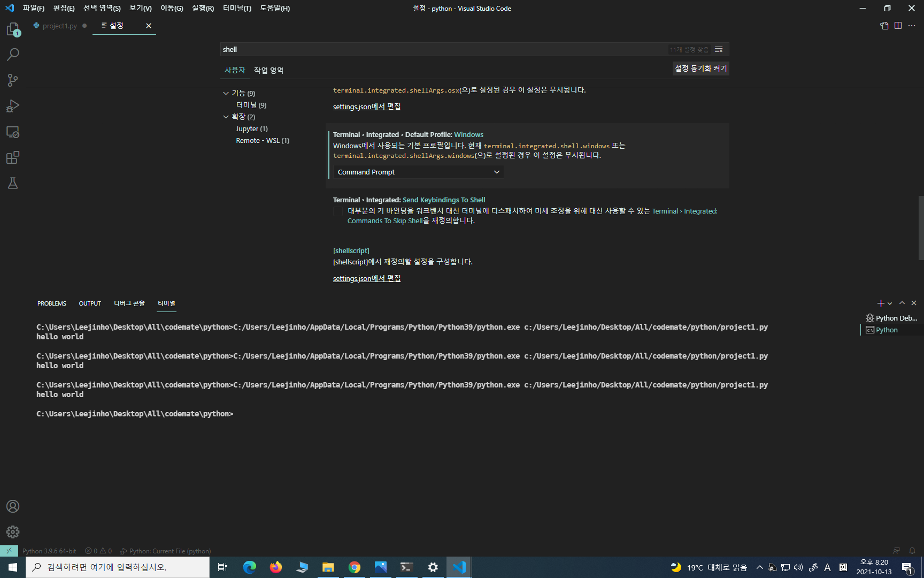Click the Split Editor icon

click(x=898, y=26)
